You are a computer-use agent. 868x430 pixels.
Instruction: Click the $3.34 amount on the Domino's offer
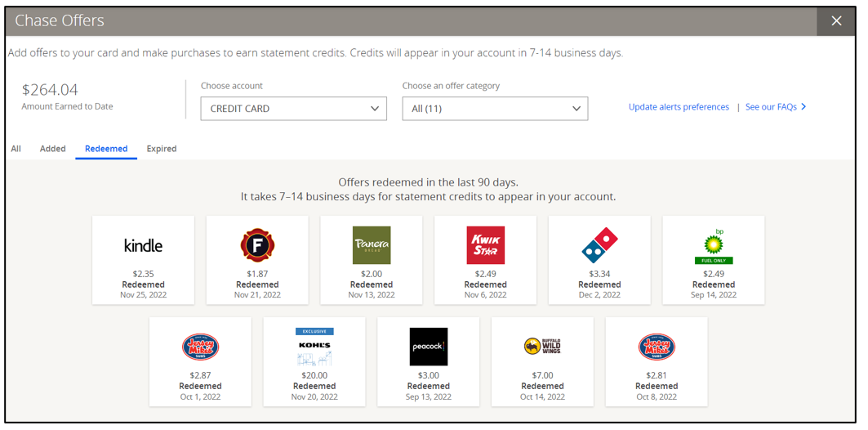coord(599,274)
